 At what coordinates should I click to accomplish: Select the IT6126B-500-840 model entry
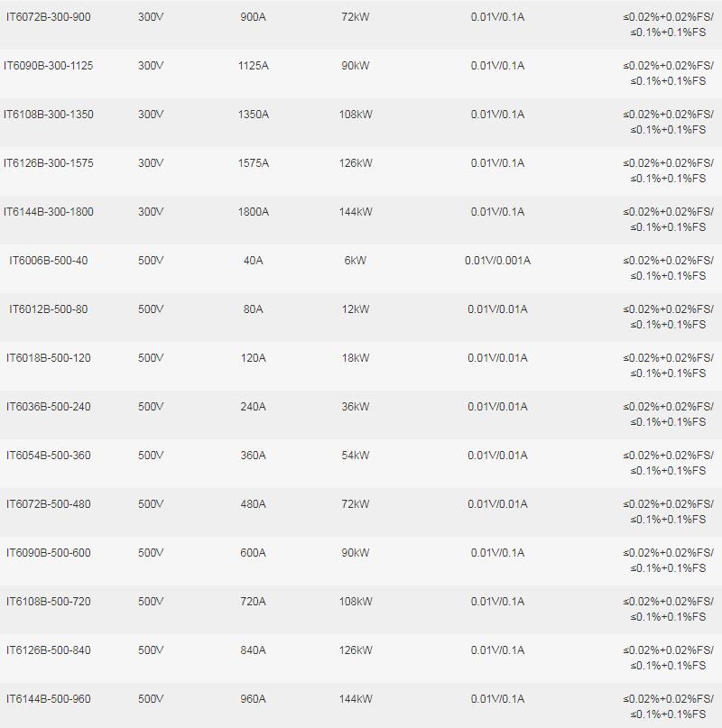[49, 650]
